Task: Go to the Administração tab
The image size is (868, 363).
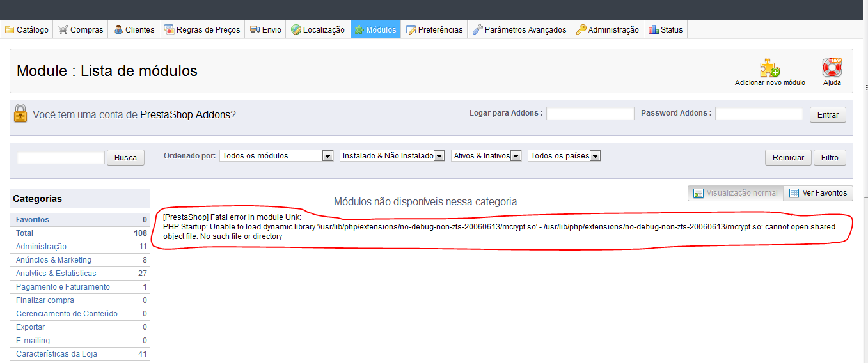Action: coord(607,29)
